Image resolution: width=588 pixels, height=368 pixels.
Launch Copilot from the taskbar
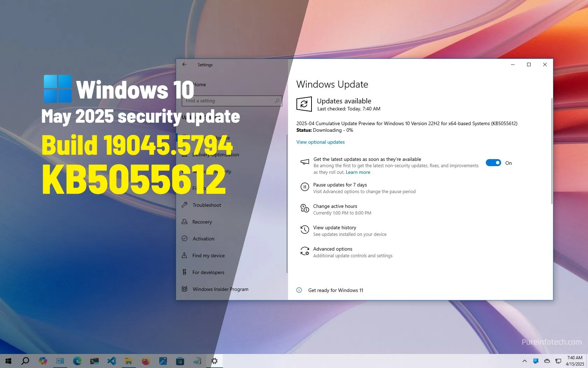click(x=43, y=361)
